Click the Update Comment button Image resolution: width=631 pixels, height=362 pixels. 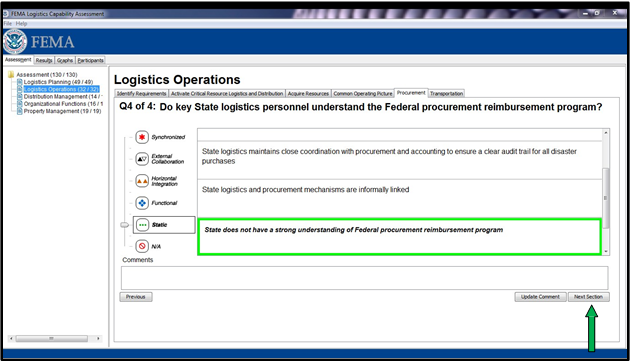pyautogui.click(x=540, y=297)
